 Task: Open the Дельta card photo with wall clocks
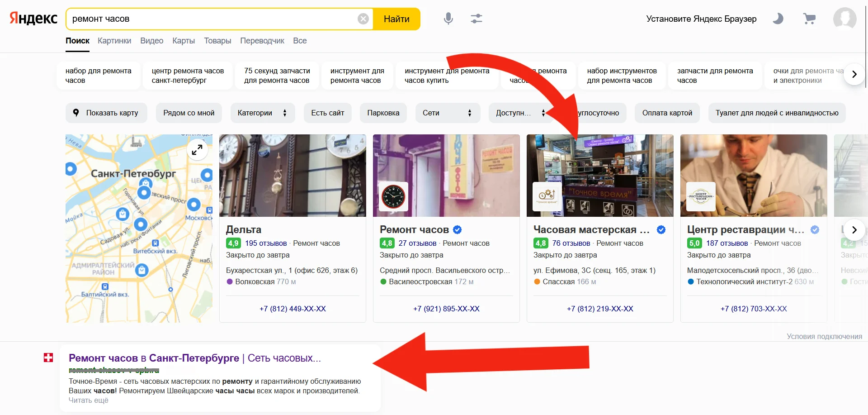(x=292, y=176)
